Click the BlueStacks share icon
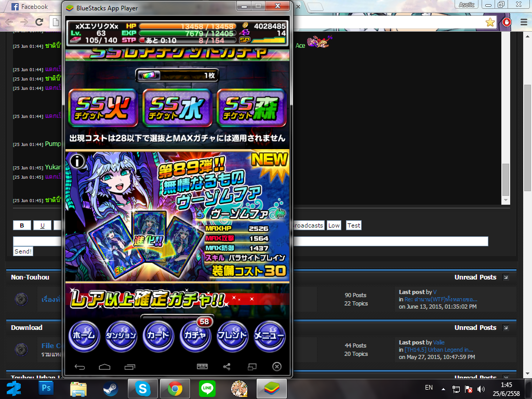Image resolution: width=532 pixels, height=399 pixels. tap(227, 366)
